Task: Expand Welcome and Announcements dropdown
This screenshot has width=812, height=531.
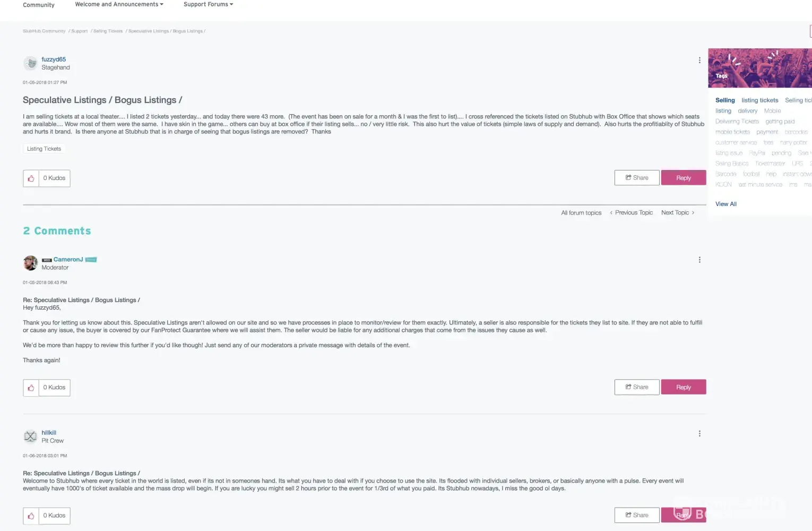Action: tap(119, 4)
